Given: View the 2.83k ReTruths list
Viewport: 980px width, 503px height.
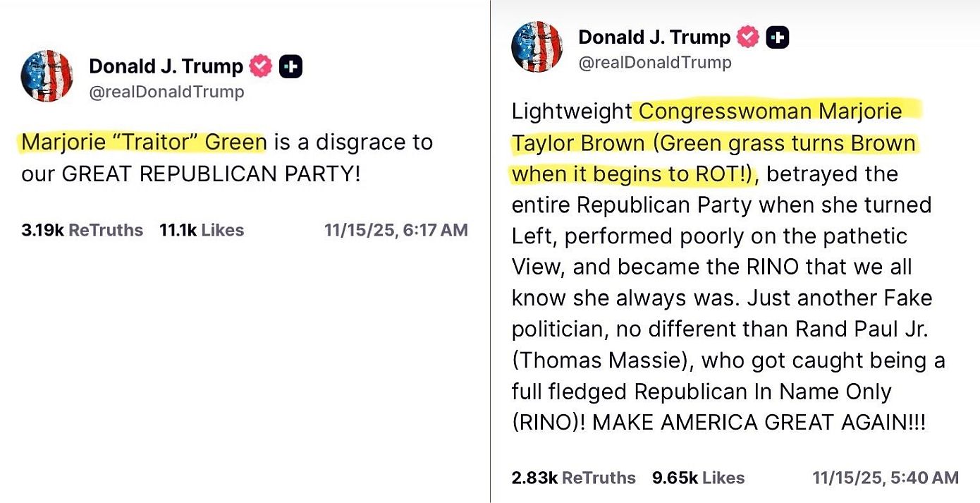Looking at the screenshot, I should (573, 478).
